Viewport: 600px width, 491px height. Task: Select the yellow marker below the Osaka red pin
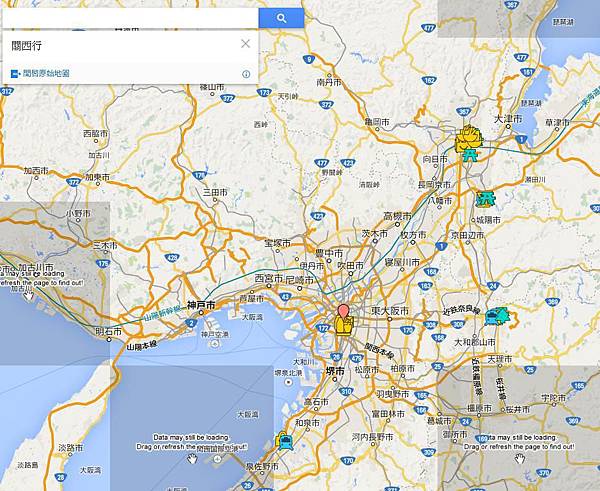coord(344,326)
